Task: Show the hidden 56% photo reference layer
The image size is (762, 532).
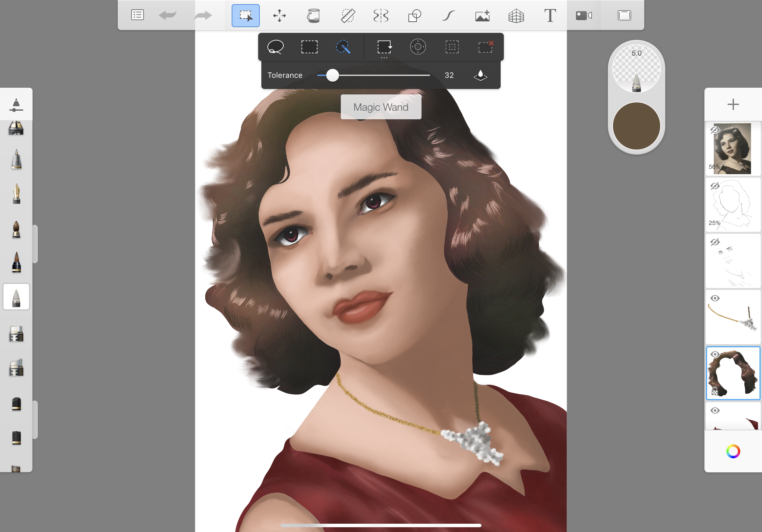Action: [715, 130]
